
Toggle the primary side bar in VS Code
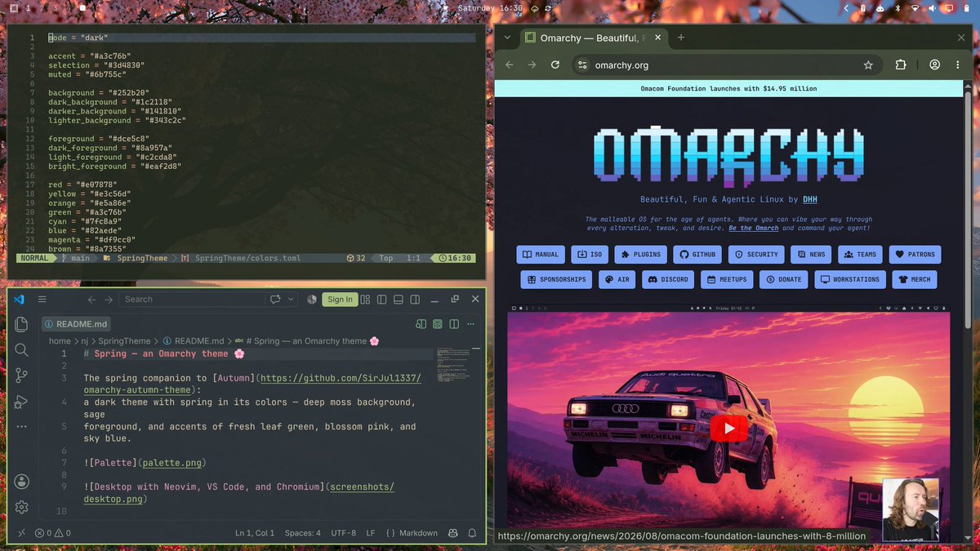click(381, 299)
